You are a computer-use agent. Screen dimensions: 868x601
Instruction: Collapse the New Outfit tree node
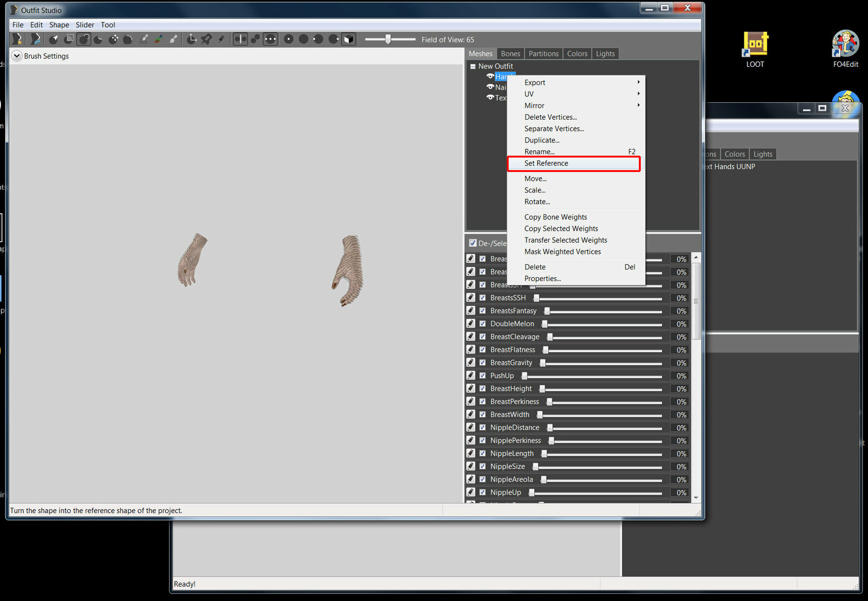click(473, 66)
